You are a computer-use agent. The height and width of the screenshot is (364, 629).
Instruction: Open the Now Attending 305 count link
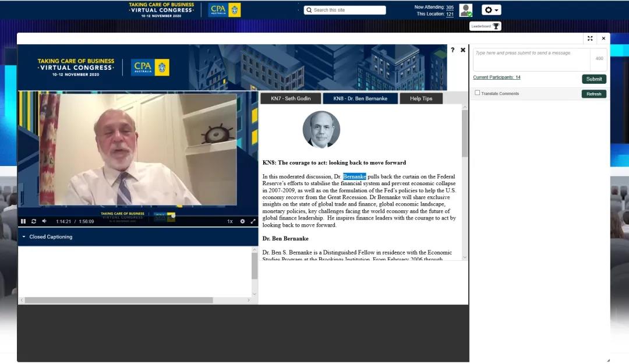coord(450,7)
